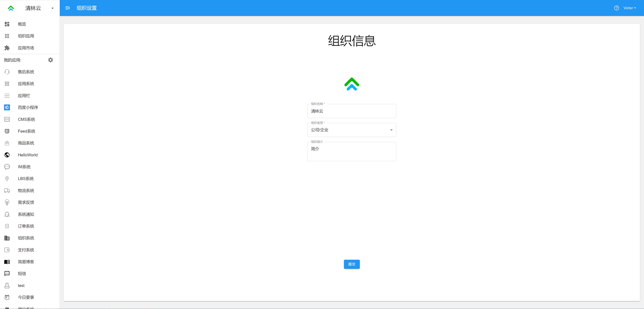Click the 清林云 logo in sidebar header
The image size is (644, 309).
pyautogui.click(x=11, y=8)
